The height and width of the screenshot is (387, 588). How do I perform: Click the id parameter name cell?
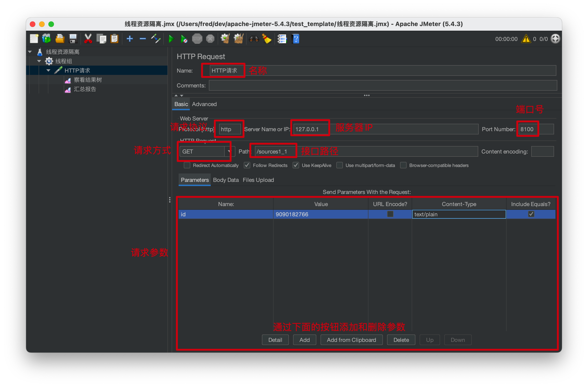pyautogui.click(x=226, y=214)
